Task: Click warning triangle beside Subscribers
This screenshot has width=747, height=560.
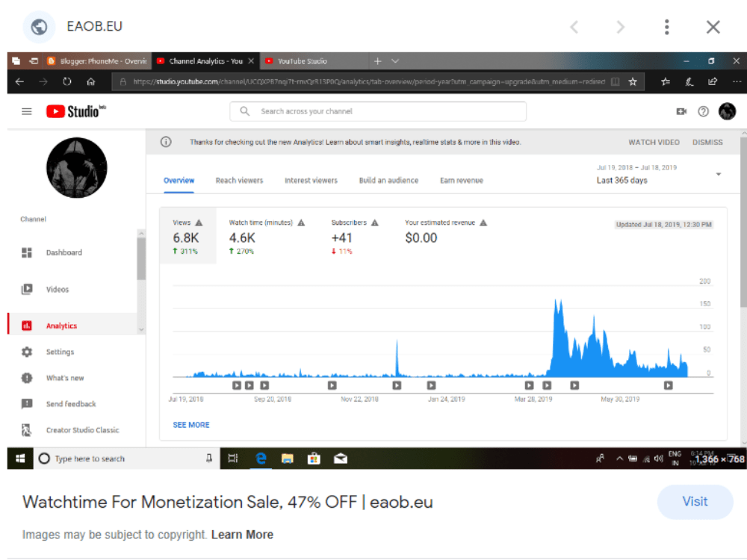Action: 375,223
